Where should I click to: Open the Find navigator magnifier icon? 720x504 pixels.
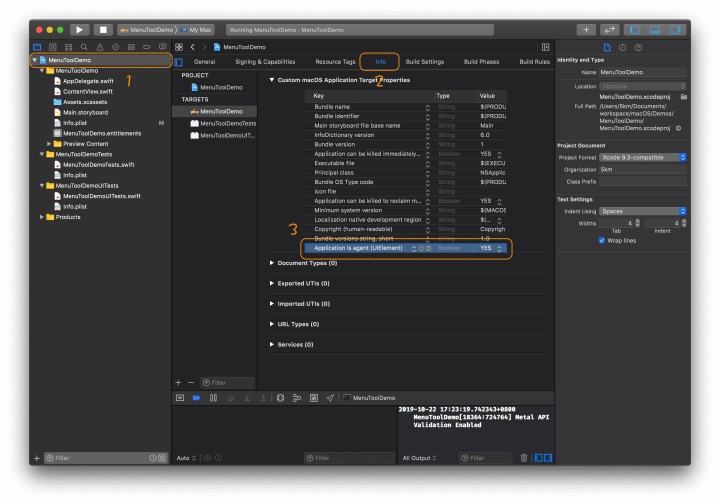coord(84,47)
